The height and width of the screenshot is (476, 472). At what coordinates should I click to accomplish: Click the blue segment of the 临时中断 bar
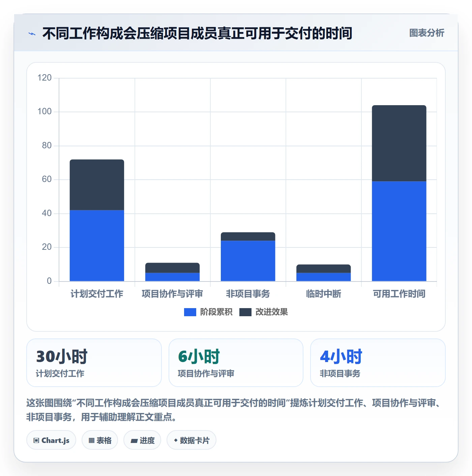point(323,277)
